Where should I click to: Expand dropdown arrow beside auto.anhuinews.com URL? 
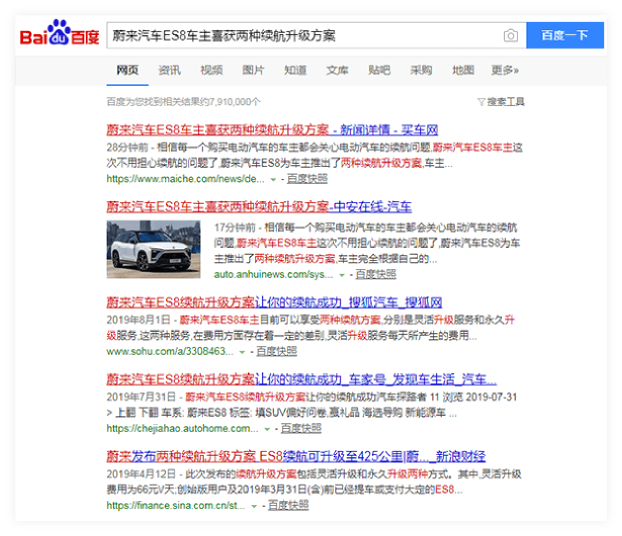[342, 275]
